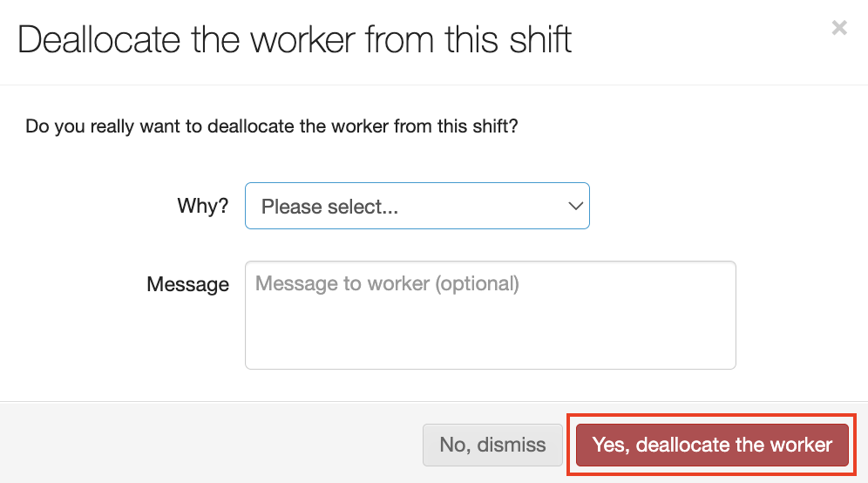Open the 'Please select...' reason dropdown

point(417,206)
